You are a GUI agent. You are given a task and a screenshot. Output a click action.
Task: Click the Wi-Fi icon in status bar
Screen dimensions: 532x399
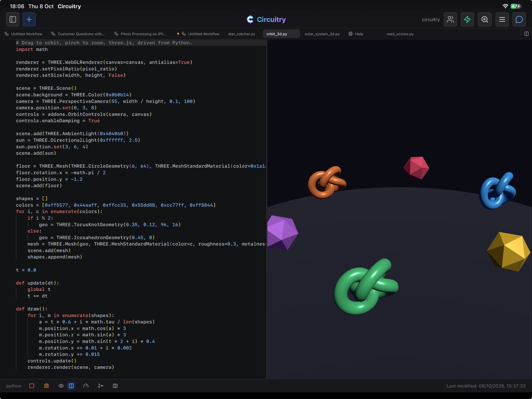pyautogui.click(x=505, y=6)
